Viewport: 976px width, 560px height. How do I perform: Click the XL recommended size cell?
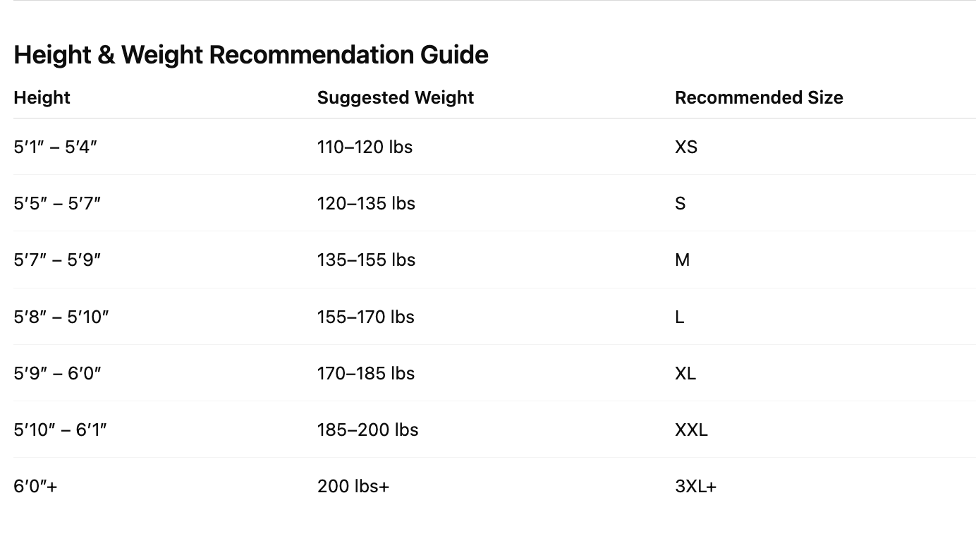[685, 373]
